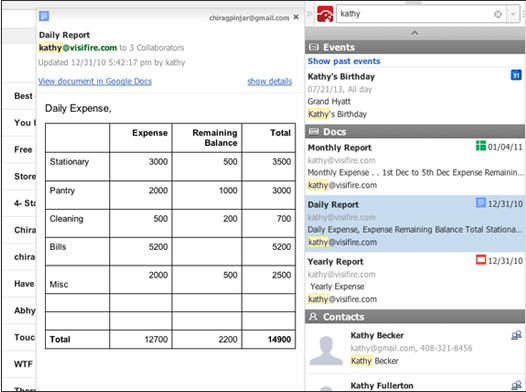Image resolution: width=526 pixels, height=392 pixels.
Task: Click the blue document icon in preview header
Action: tap(44, 16)
